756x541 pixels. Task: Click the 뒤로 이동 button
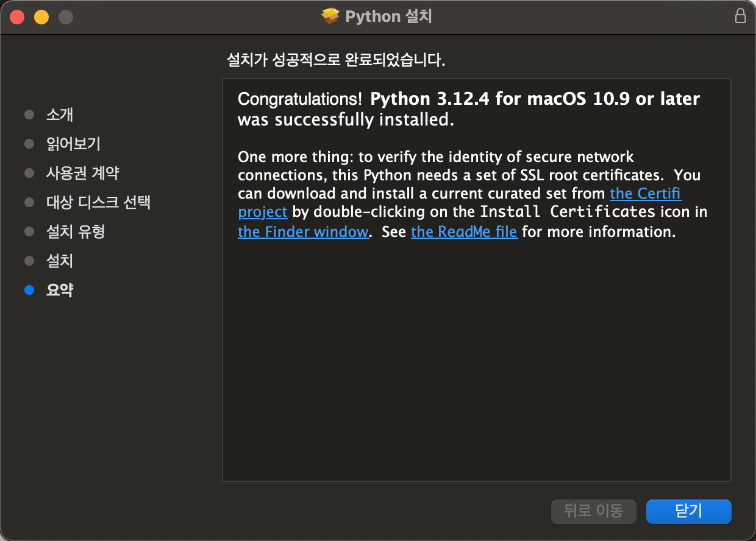pos(594,511)
